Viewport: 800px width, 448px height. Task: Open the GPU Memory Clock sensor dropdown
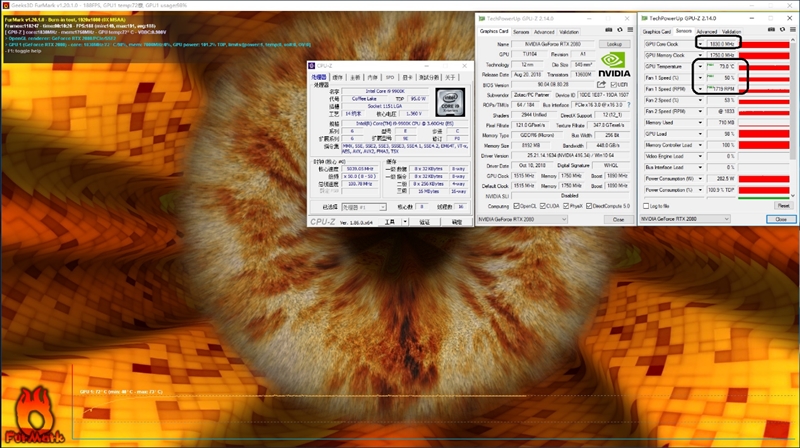coord(700,55)
